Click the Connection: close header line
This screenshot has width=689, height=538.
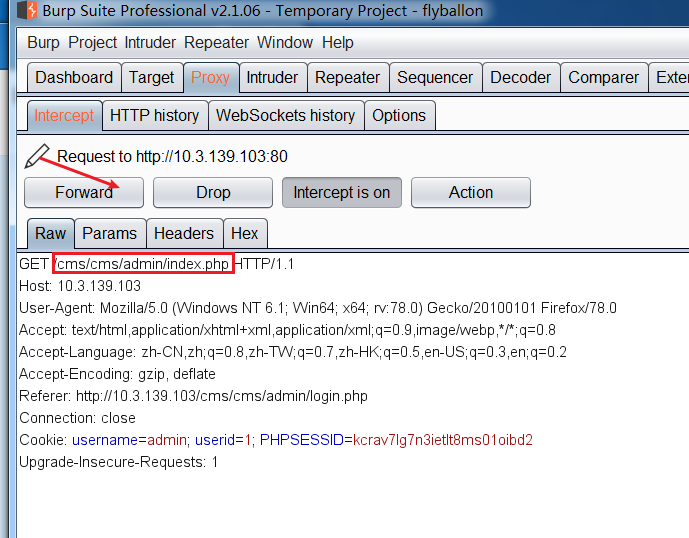pos(77,418)
